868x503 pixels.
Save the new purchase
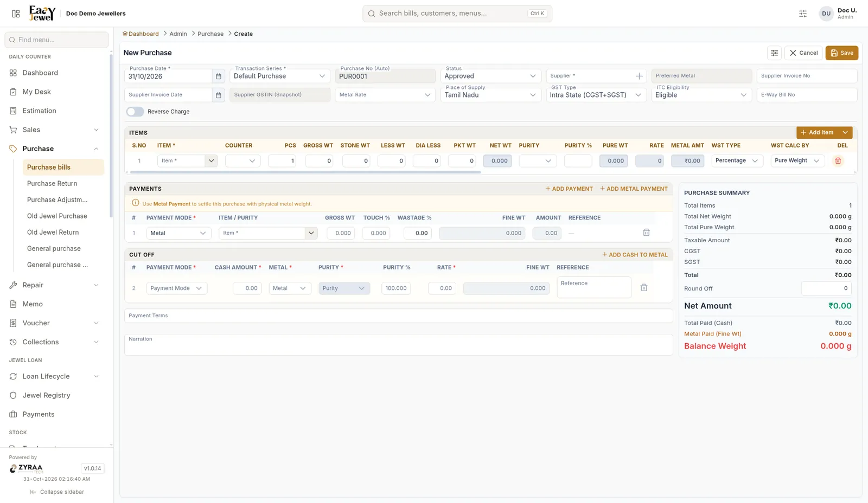pyautogui.click(x=841, y=53)
